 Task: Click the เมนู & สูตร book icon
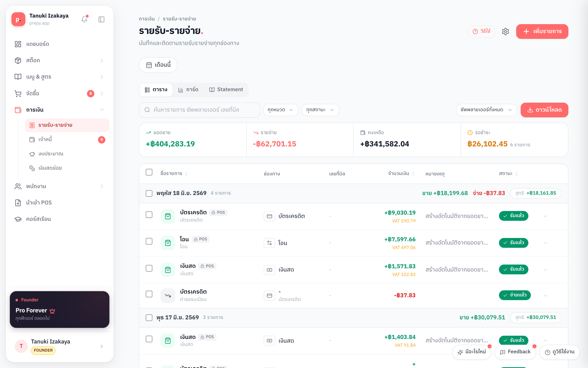click(18, 77)
